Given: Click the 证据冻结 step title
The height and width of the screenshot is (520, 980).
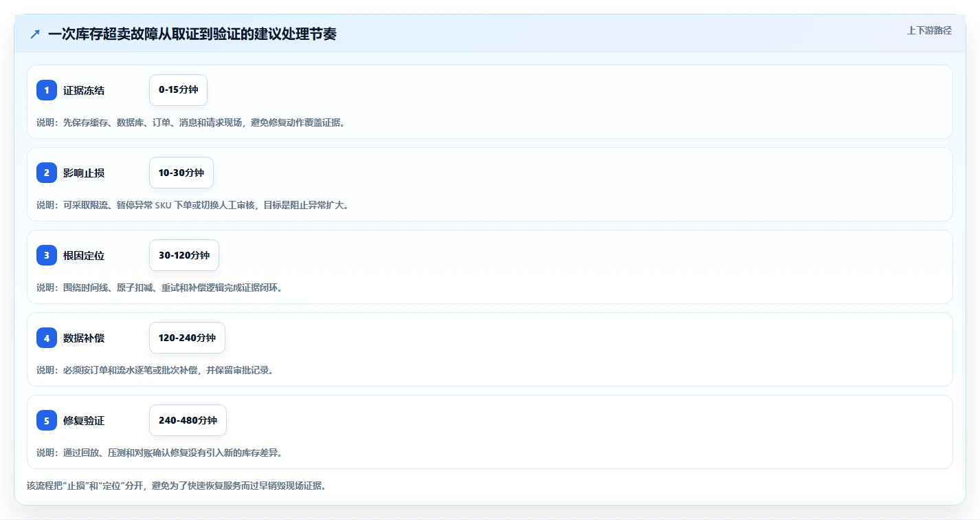Looking at the screenshot, I should tap(84, 90).
